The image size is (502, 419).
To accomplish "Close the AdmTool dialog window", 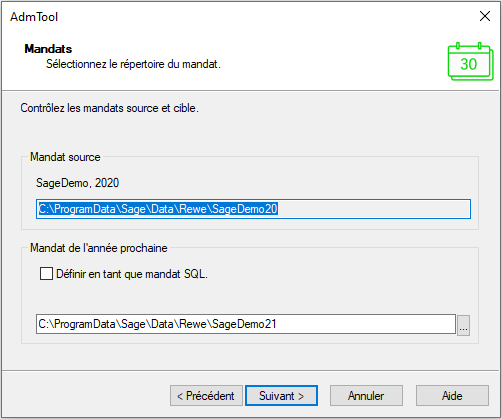I will point(485,16).
